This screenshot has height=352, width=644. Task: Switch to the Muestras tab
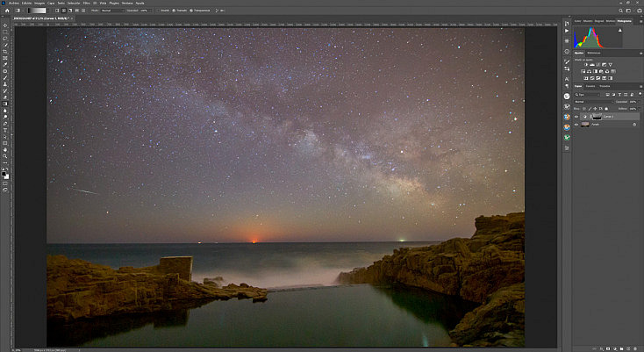coord(588,21)
